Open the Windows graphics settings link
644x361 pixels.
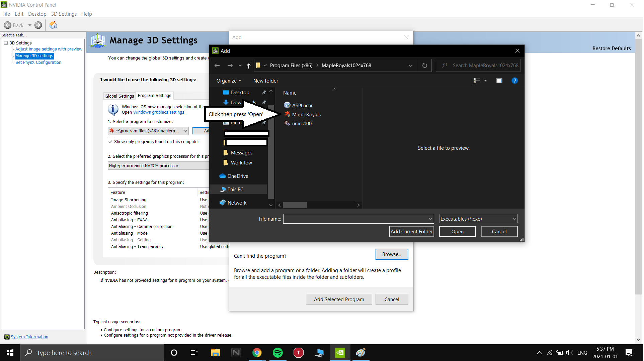pos(159,112)
